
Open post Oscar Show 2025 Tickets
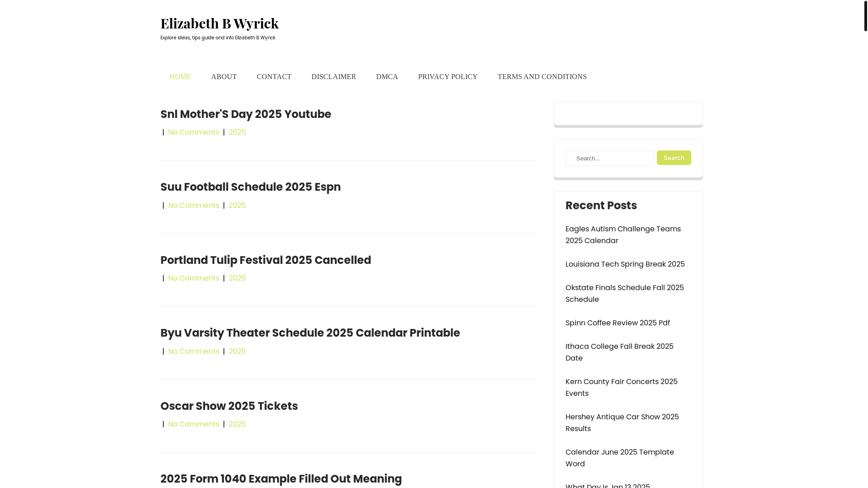click(229, 406)
